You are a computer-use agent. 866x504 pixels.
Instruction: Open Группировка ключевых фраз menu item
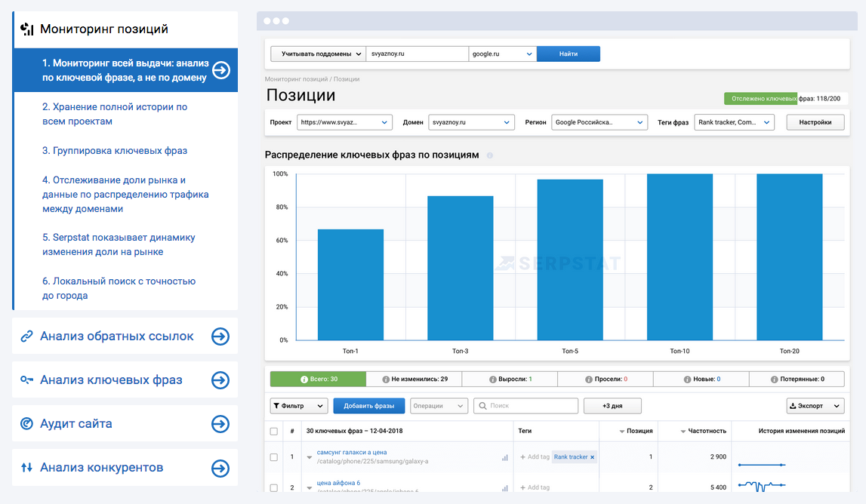115,151
